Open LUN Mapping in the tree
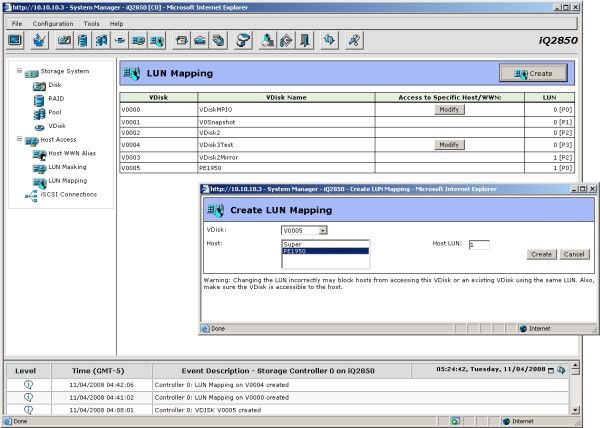The image size is (600, 428). pos(68,181)
